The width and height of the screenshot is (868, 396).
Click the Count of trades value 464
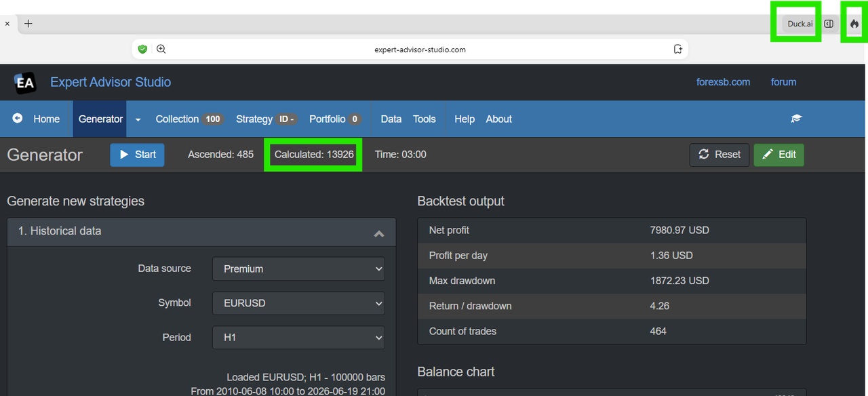point(658,332)
